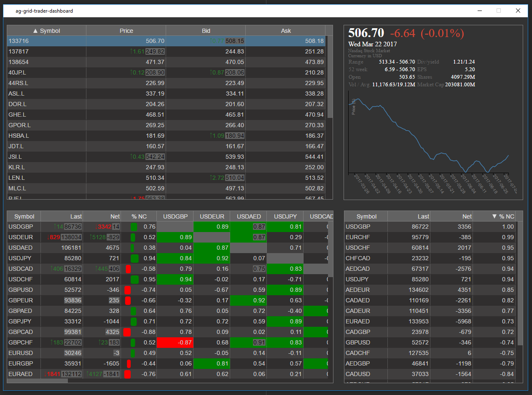The width and height of the screenshot is (532, 395).
Task: Select the LEN.L stock row
Action: coord(166,178)
